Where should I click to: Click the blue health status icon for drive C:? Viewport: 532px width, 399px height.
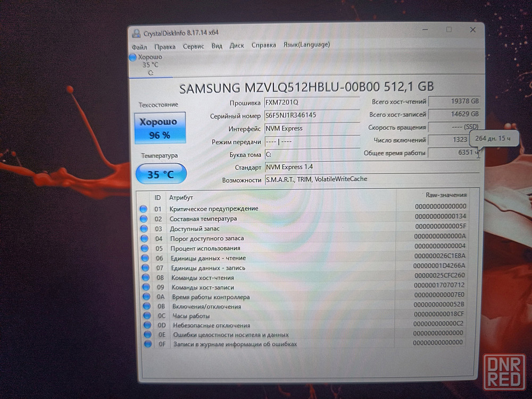[x=132, y=57]
